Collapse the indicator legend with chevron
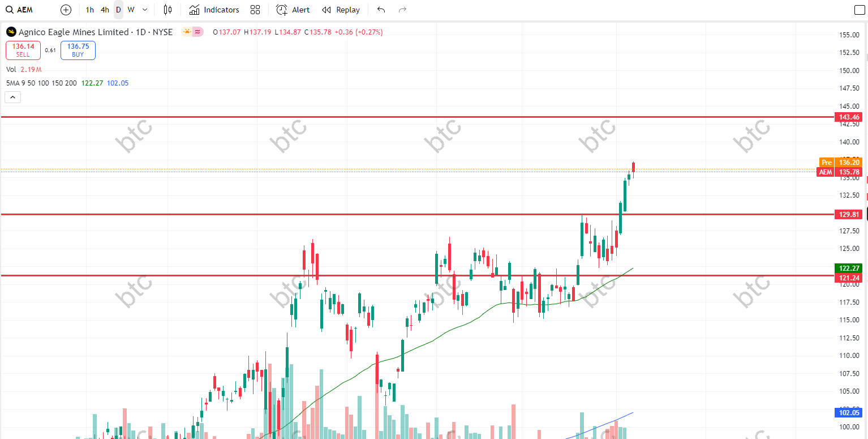The height and width of the screenshot is (439, 868). pos(13,97)
